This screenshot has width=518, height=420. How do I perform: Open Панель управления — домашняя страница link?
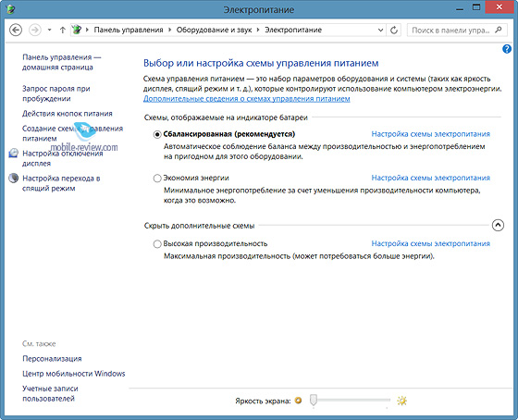click(x=61, y=62)
